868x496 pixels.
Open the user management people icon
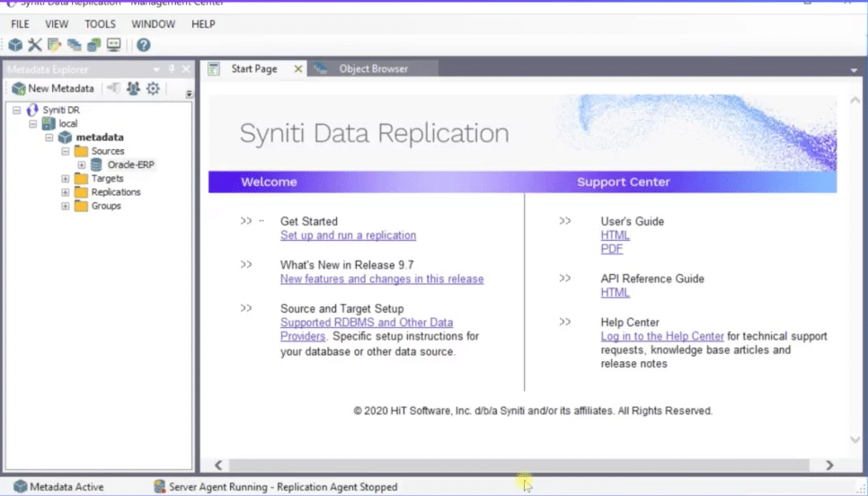pyautogui.click(x=133, y=88)
